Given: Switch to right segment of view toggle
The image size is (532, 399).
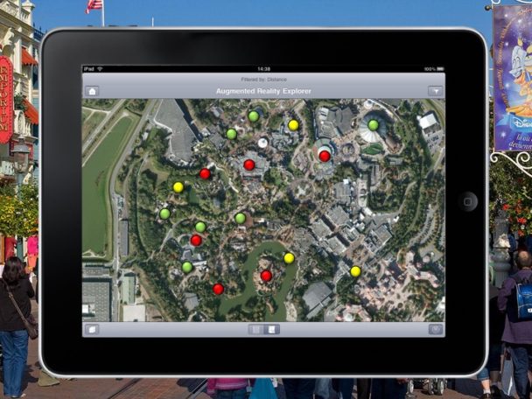Looking at the screenshot, I should [272, 330].
